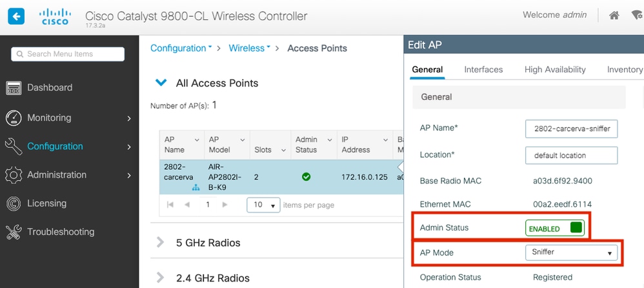Open the AP Name column filter arrow
The image size is (644, 288).
coord(197,140)
